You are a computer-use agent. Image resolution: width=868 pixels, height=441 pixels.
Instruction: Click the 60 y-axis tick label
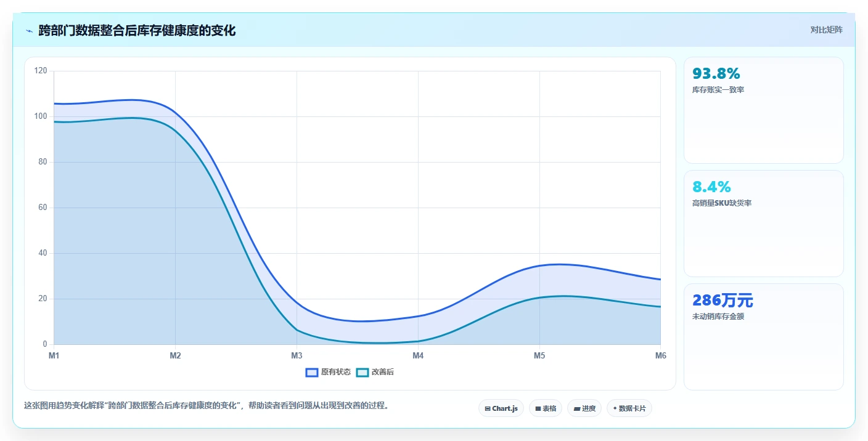43,208
